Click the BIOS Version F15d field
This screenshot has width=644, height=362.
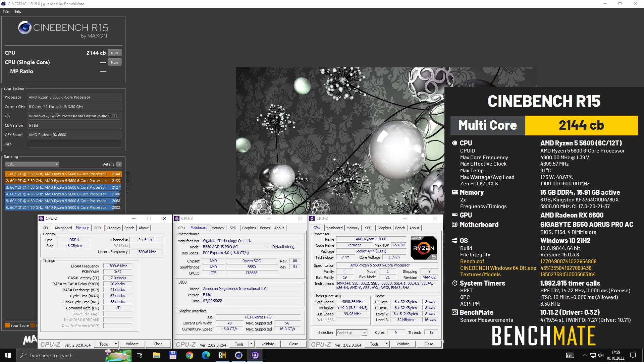(251, 295)
